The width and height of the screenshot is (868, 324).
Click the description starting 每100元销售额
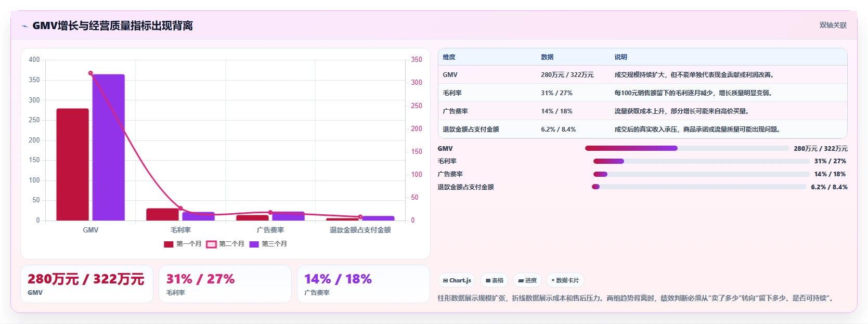coord(694,93)
